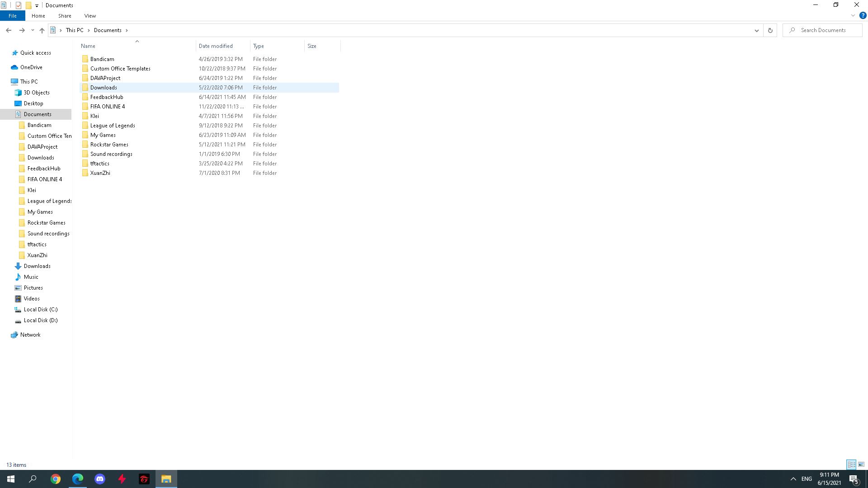Click This PC in the breadcrumb path

click(75, 30)
